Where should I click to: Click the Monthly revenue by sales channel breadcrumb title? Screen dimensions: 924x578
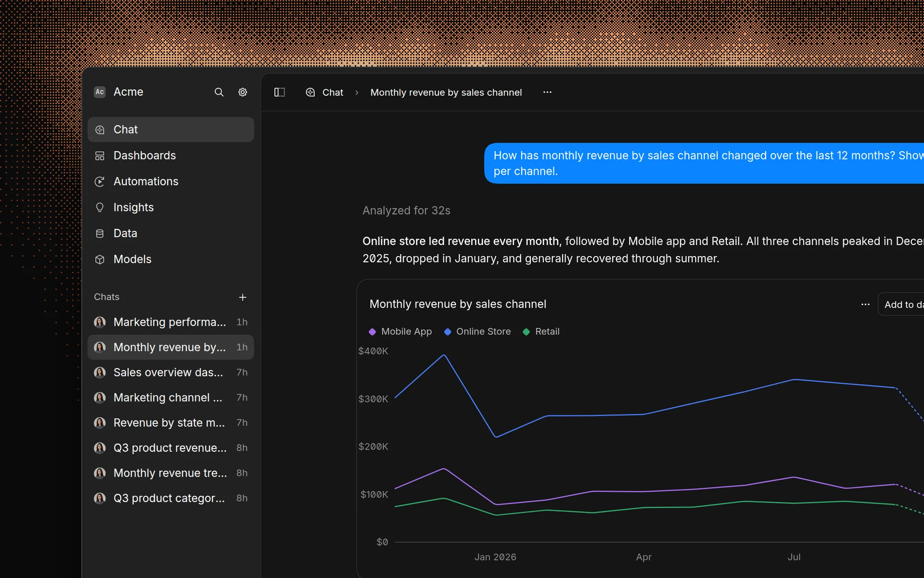[x=446, y=92]
